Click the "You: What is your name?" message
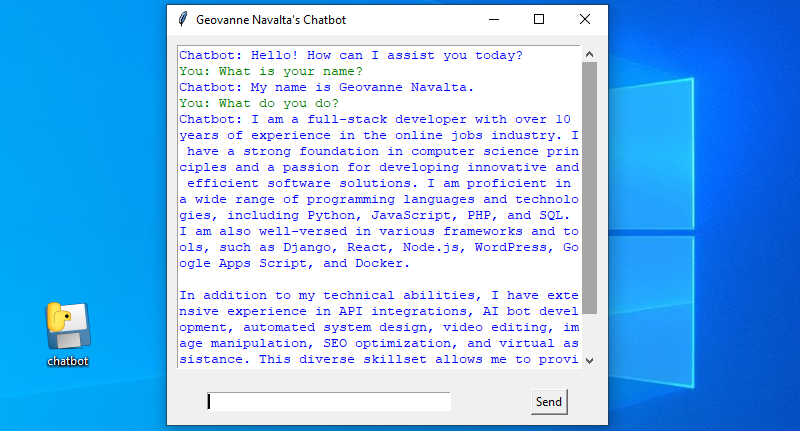 270,71
